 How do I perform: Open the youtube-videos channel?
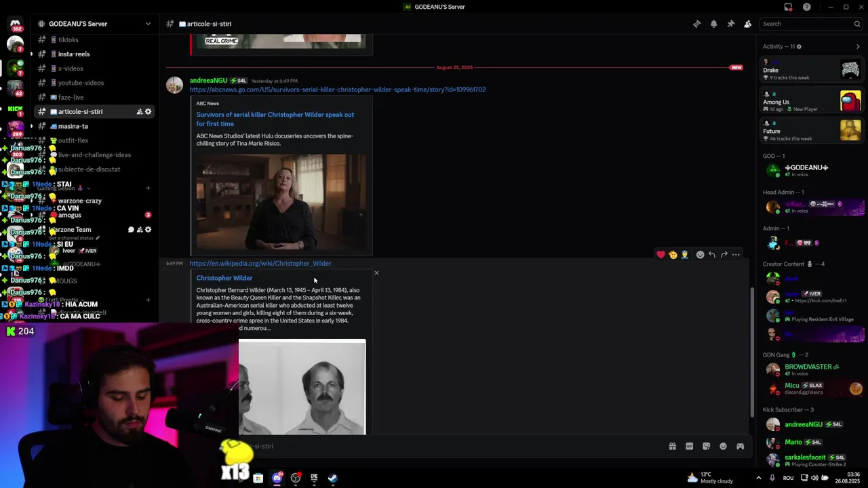pyautogui.click(x=95, y=83)
